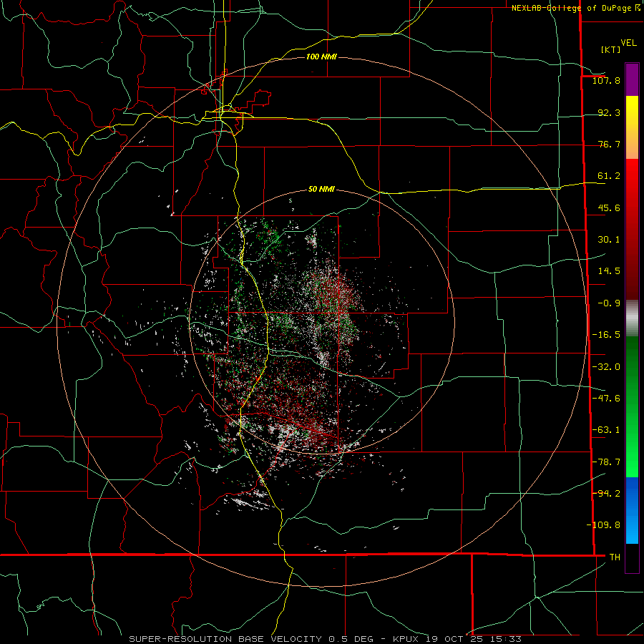The image size is (644, 644).
Task: Click the -78.7 velocity scale value
Action: click(606, 462)
